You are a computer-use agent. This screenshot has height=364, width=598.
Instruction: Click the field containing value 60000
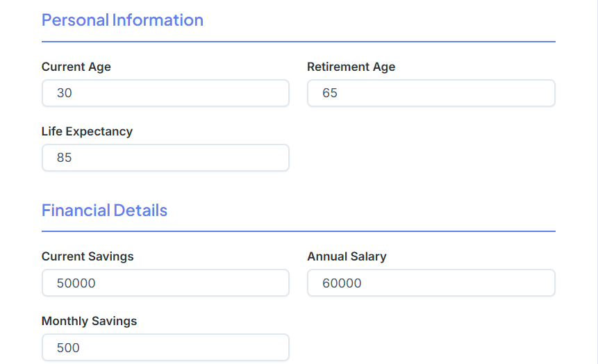[431, 283]
